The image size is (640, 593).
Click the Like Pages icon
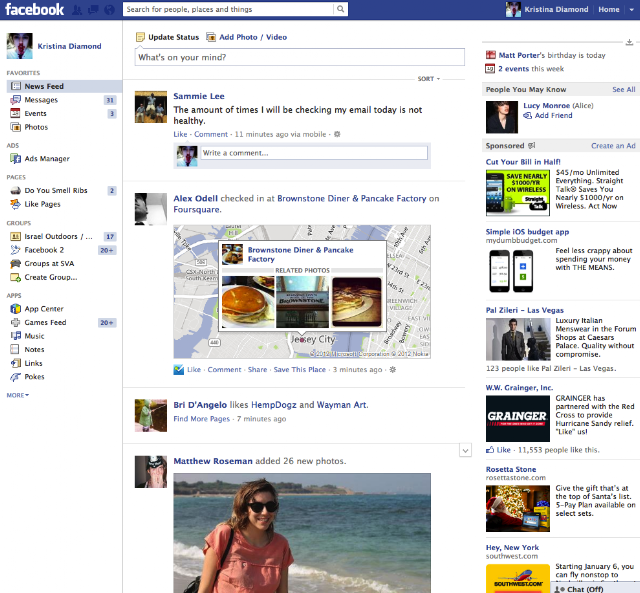point(16,204)
